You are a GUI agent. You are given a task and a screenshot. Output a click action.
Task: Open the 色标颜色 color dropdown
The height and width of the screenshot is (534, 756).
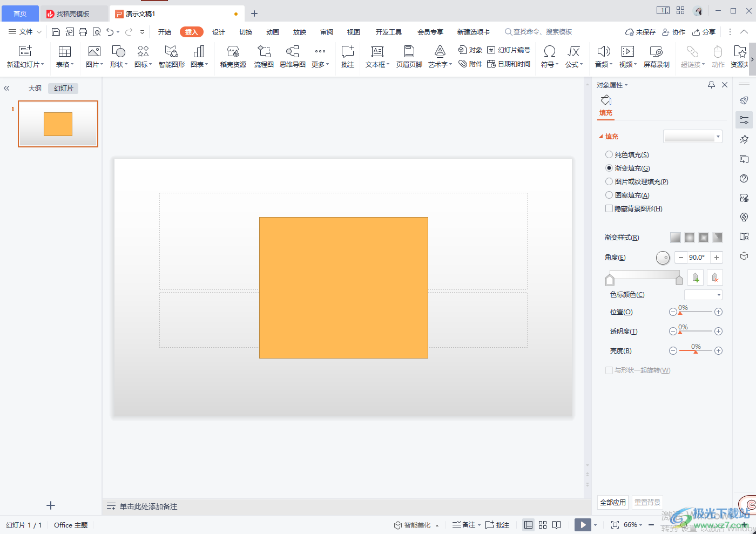click(x=703, y=295)
